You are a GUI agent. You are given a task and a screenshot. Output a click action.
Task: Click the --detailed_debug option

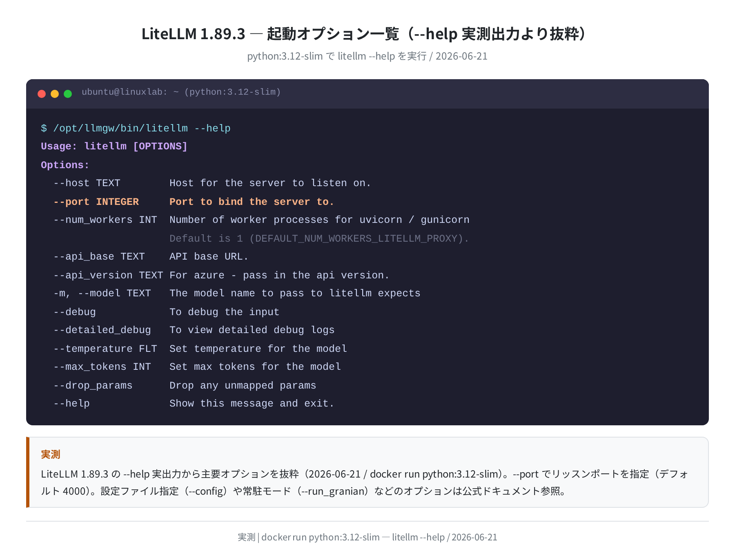pos(102,330)
